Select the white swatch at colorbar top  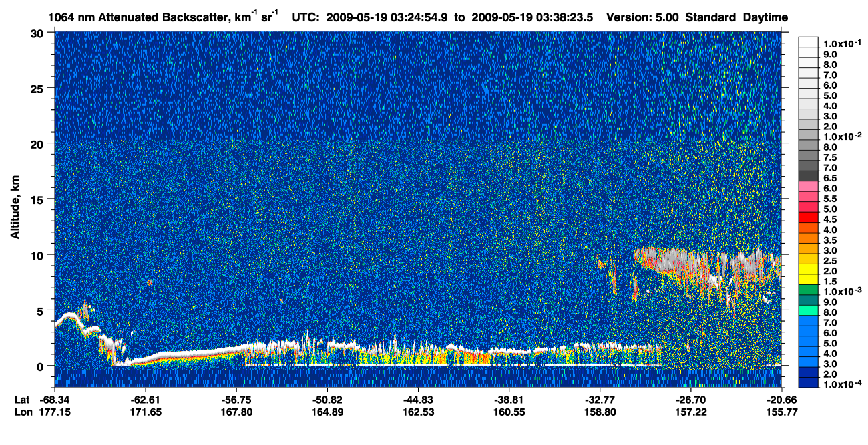click(x=808, y=41)
